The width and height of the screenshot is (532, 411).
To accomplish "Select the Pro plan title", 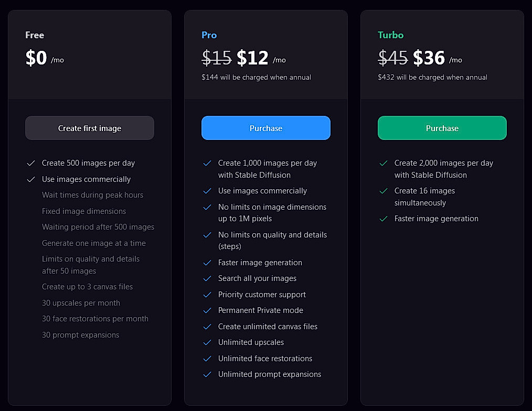I will tap(209, 35).
